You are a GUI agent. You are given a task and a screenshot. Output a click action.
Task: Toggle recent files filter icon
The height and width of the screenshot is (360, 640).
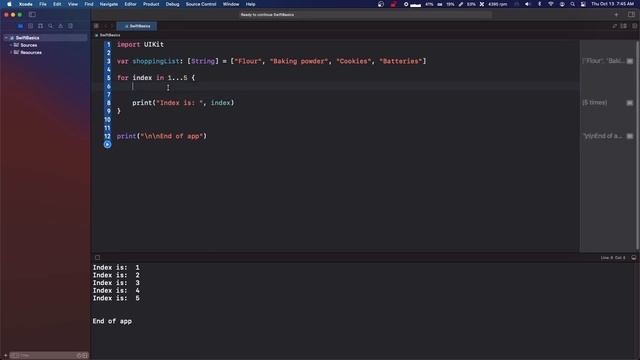click(x=80, y=356)
